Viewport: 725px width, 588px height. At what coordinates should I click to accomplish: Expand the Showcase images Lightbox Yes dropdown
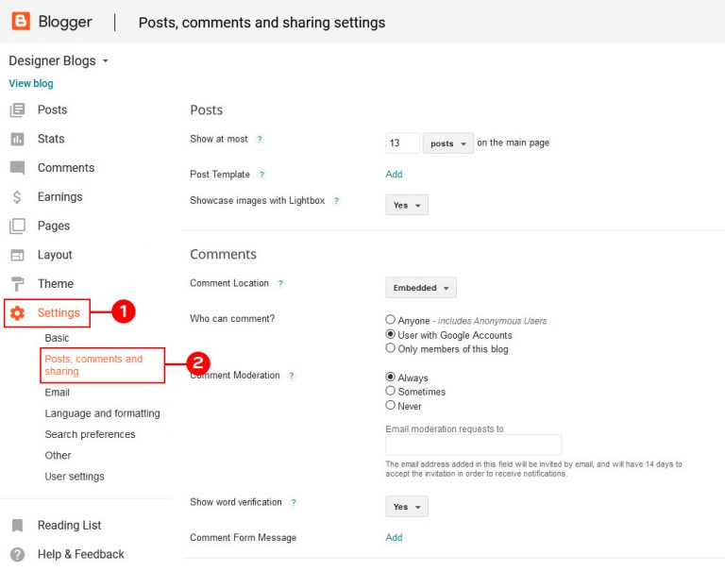click(407, 205)
